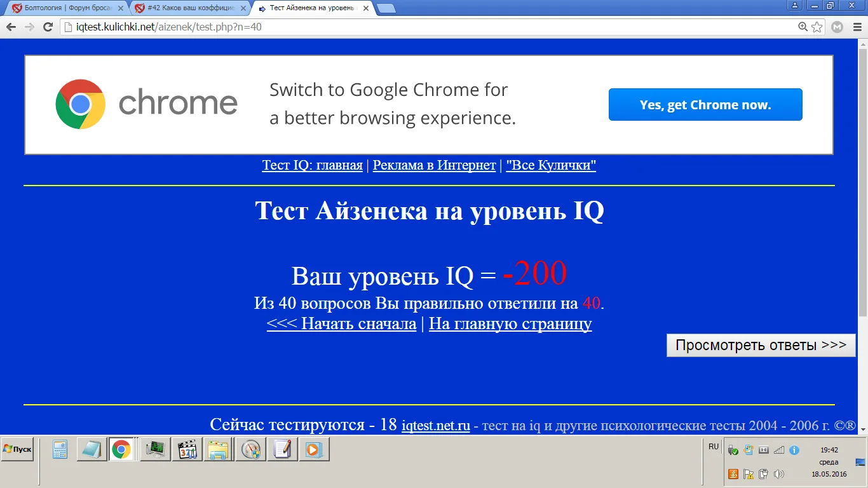Open Windows Explorer from the taskbar

pyautogui.click(x=218, y=450)
